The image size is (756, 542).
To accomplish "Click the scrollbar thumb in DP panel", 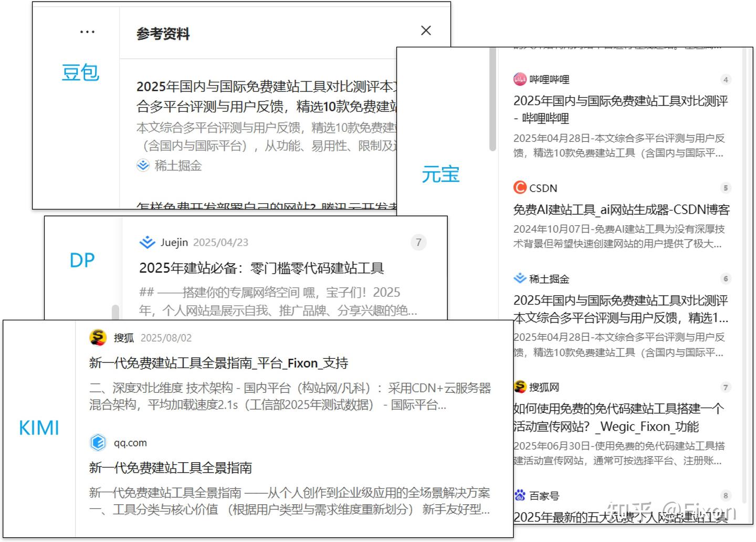I will 115,312.
